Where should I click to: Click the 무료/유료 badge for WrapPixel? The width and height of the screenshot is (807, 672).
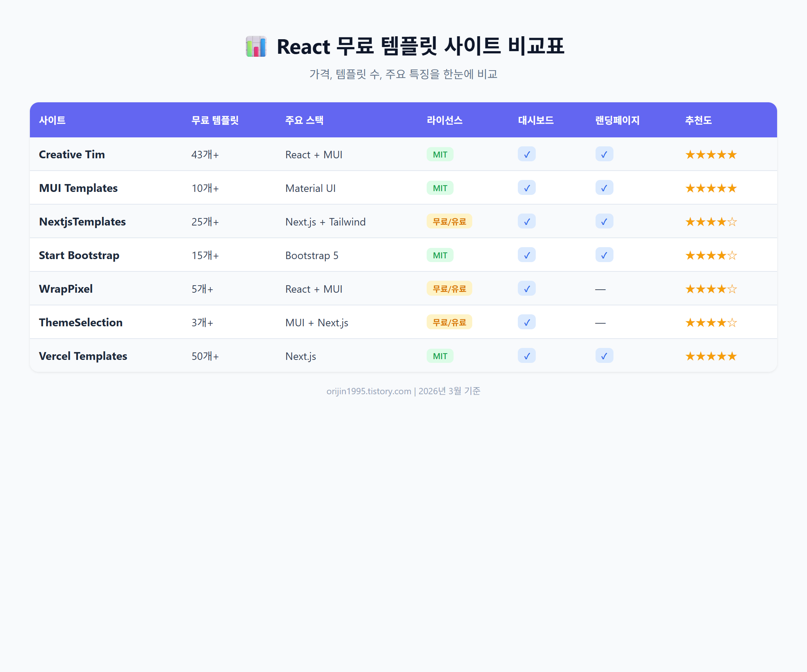(x=449, y=288)
